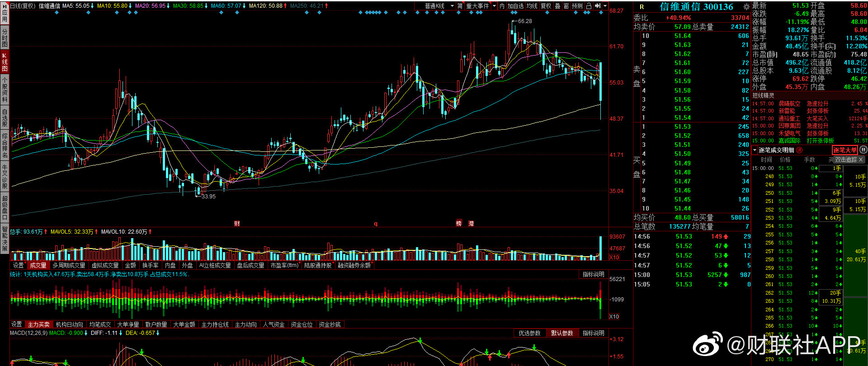Switch to 资金抄底 indicator tab

pos(330,324)
